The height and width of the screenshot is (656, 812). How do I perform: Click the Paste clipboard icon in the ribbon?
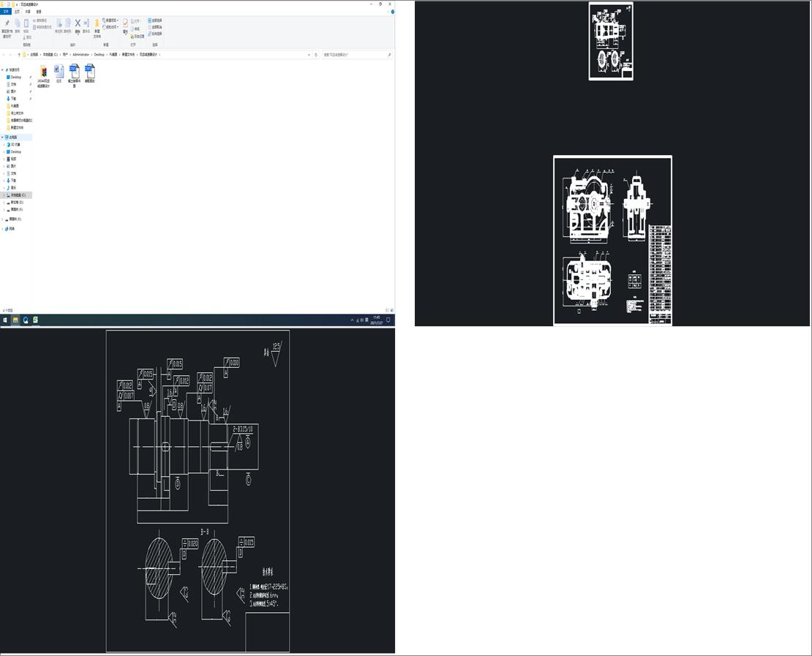(x=26, y=26)
